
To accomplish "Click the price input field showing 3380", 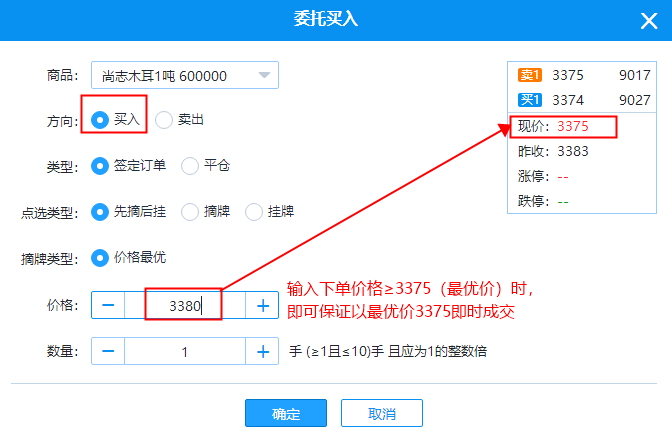I will [x=185, y=305].
